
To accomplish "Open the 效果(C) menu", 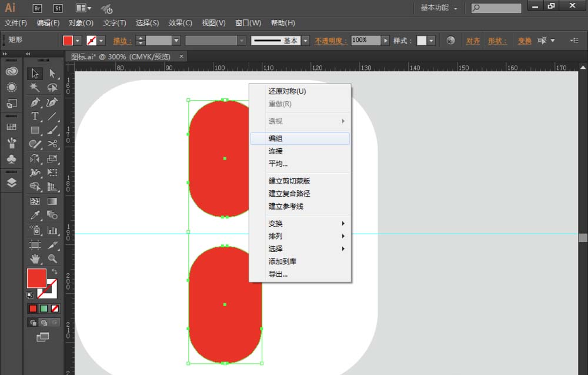I will (181, 23).
